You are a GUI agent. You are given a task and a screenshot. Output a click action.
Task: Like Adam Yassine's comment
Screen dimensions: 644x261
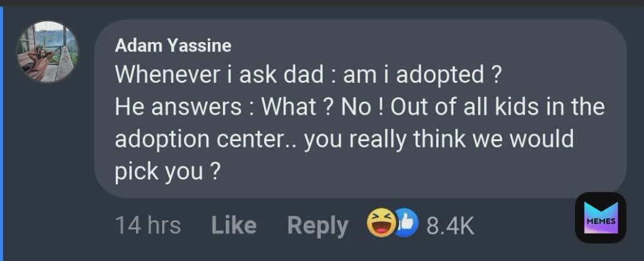pyautogui.click(x=233, y=225)
